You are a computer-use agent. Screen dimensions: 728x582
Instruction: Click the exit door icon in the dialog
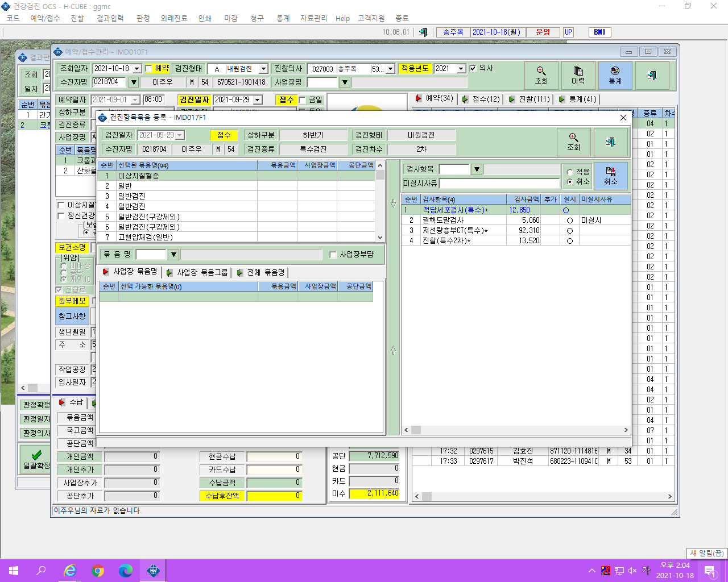click(x=611, y=142)
